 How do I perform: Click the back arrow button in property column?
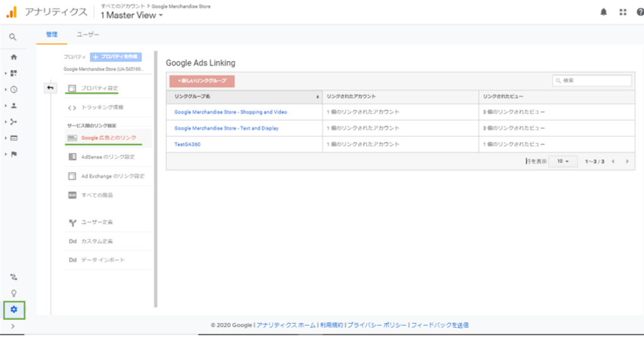coord(50,88)
